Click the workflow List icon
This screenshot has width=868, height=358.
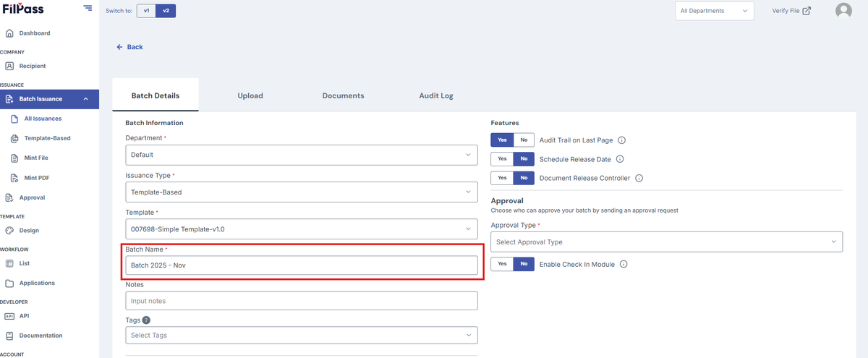9,263
